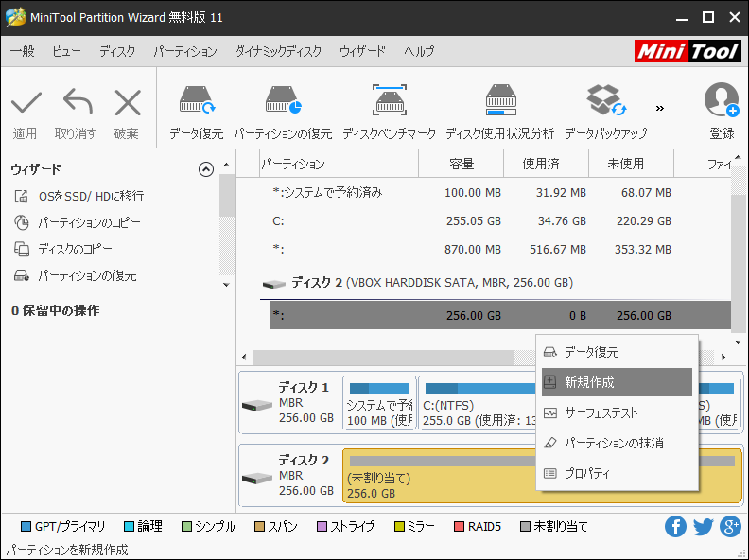This screenshot has width=749, height=560.
Task: Open the ヘルプ menu
Action: click(x=419, y=51)
